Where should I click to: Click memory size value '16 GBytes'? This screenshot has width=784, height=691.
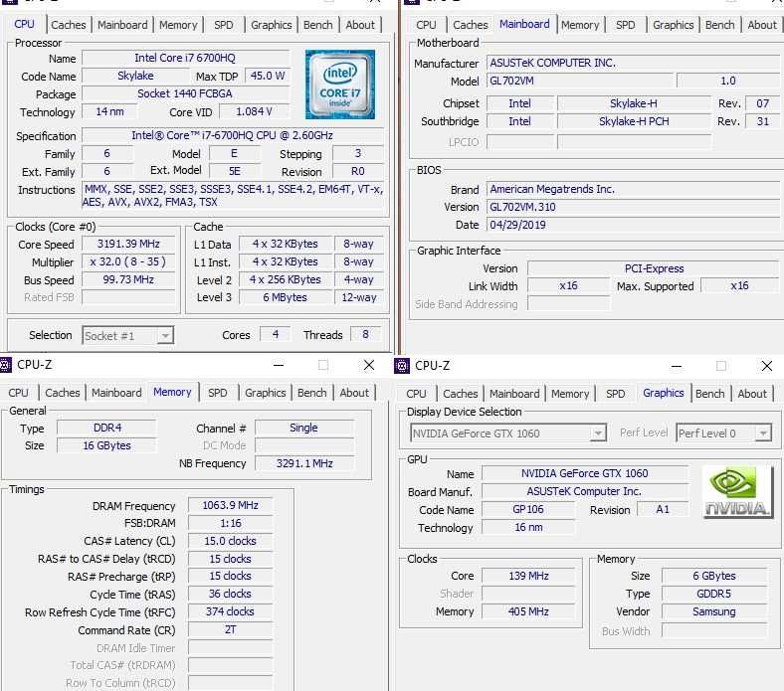click(x=107, y=445)
